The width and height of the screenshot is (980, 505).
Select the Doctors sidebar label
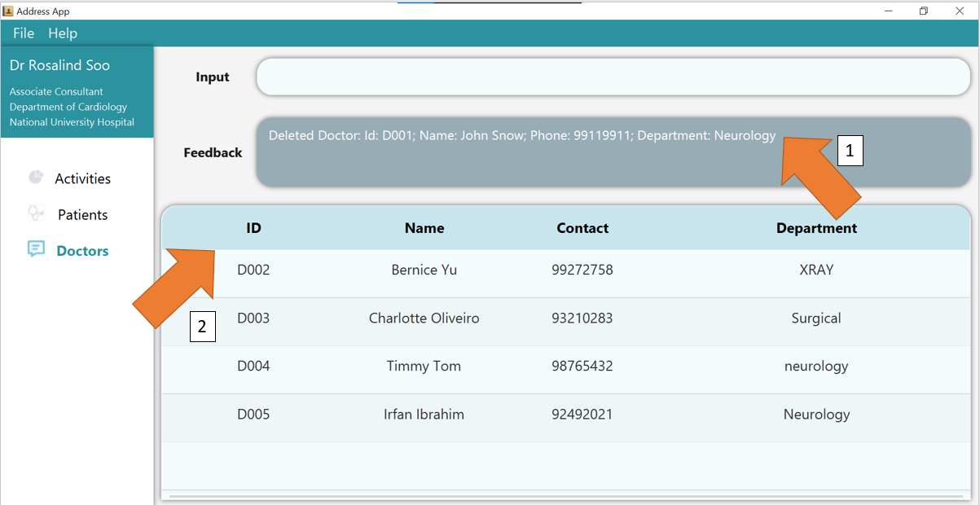[x=82, y=251]
